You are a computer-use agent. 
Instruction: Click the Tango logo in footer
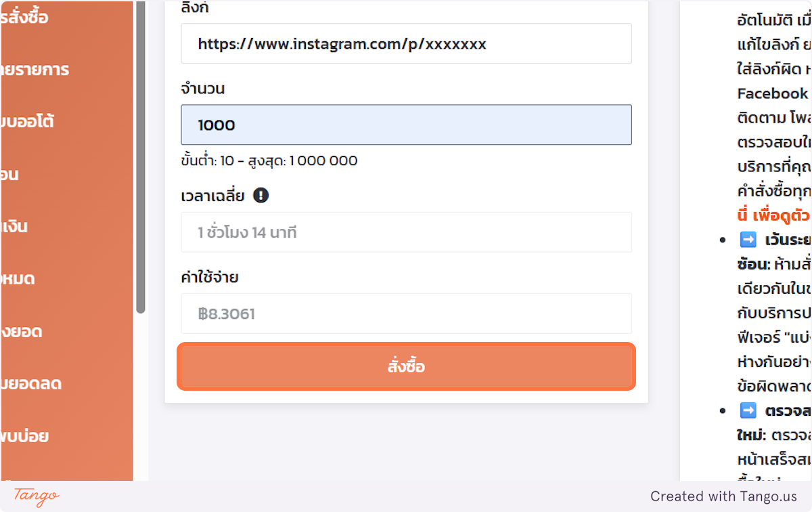click(x=37, y=496)
